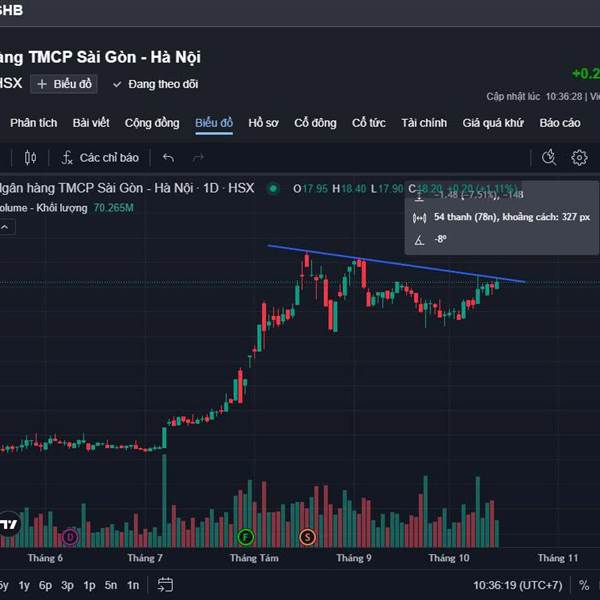Click the Tháng 7 time axis label

[x=145, y=558]
